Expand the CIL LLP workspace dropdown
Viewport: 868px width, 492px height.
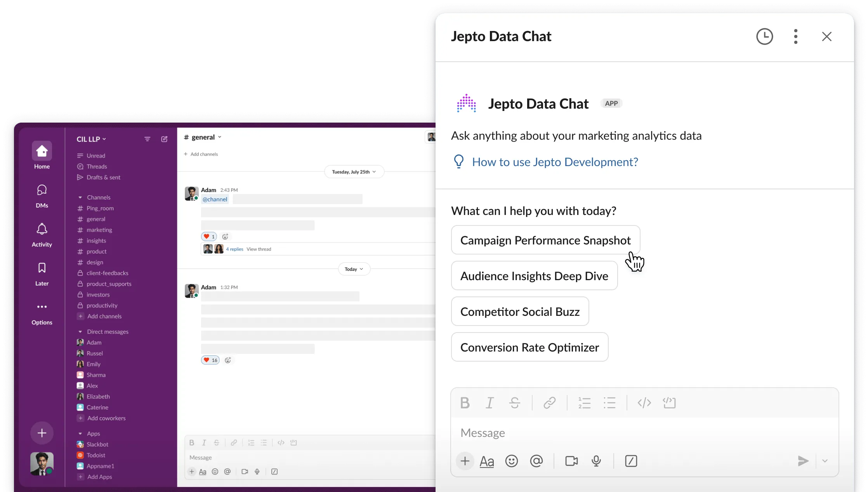(x=91, y=139)
